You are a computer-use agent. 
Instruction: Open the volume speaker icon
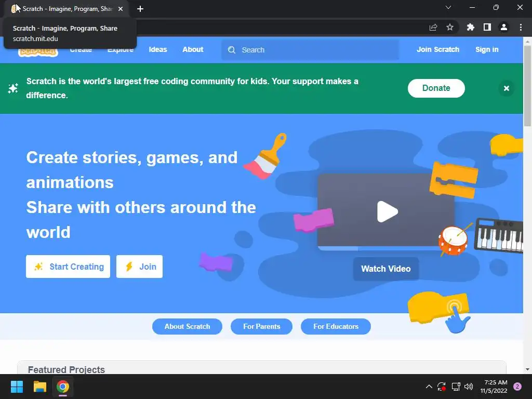pyautogui.click(x=469, y=387)
